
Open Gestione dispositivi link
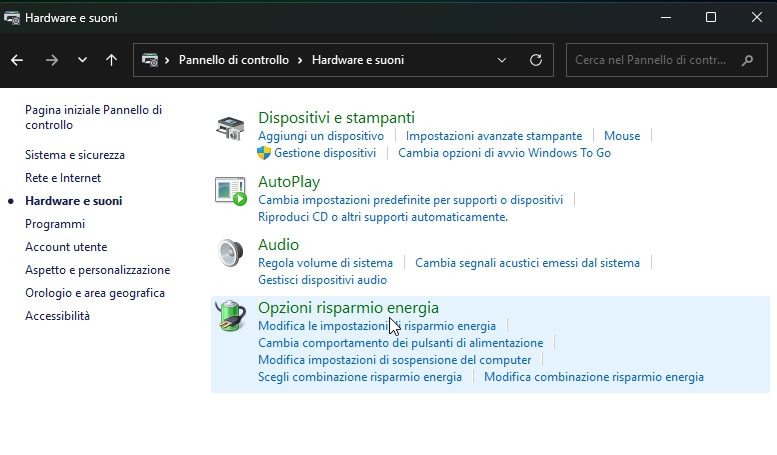coord(325,153)
